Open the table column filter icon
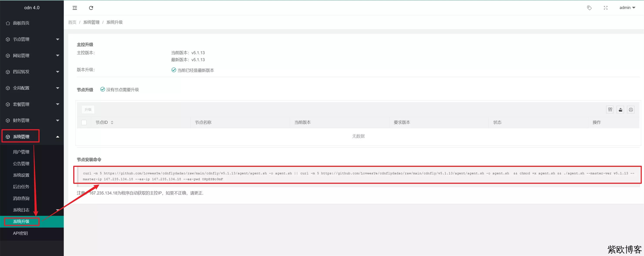Screen dimensions: 644x256 pos(610,109)
